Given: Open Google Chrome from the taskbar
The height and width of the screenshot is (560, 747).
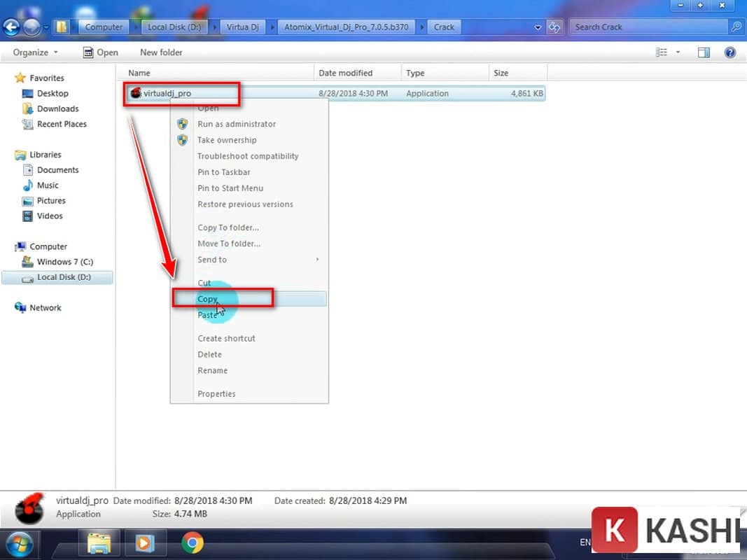Looking at the screenshot, I should pyautogui.click(x=193, y=542).
